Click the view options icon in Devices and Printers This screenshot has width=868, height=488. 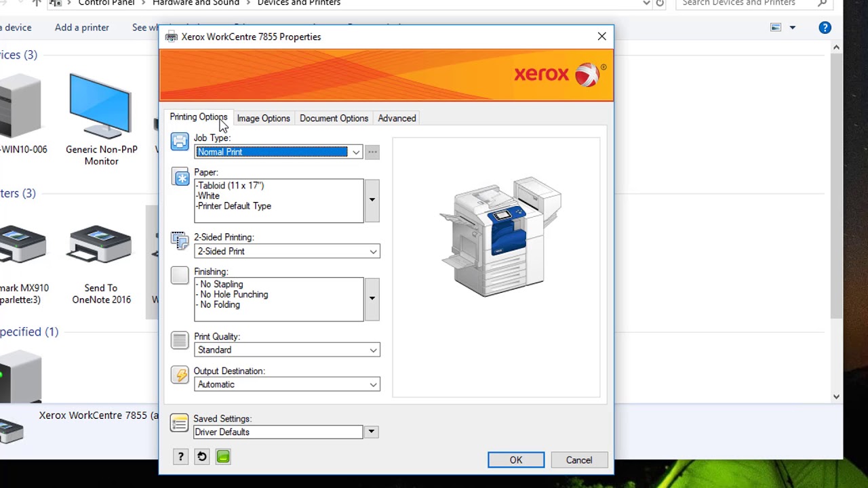(x=776, y=27)
